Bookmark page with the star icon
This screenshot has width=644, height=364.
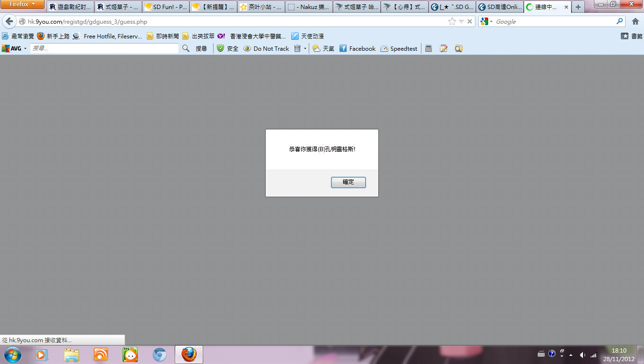click(452, 21)
